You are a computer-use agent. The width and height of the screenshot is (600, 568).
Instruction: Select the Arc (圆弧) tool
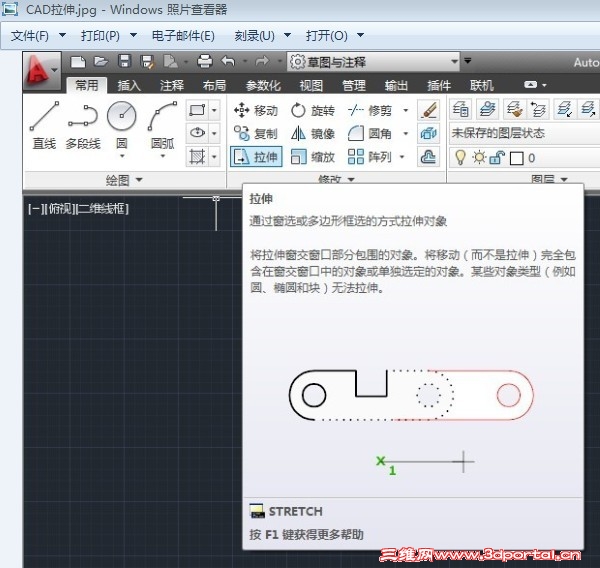(x=163, y=126)
